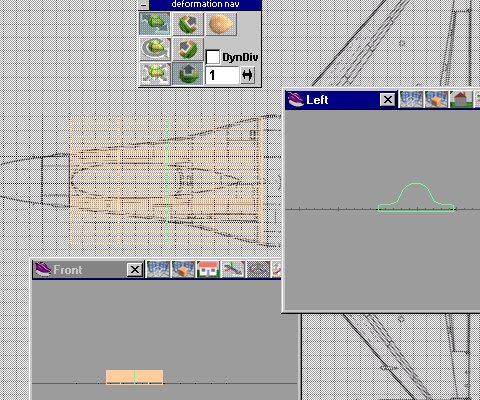Screen dimensions: 480x400
Task: Click the double-arrow stepper beside the value field
Action: (x=247, y=75)
